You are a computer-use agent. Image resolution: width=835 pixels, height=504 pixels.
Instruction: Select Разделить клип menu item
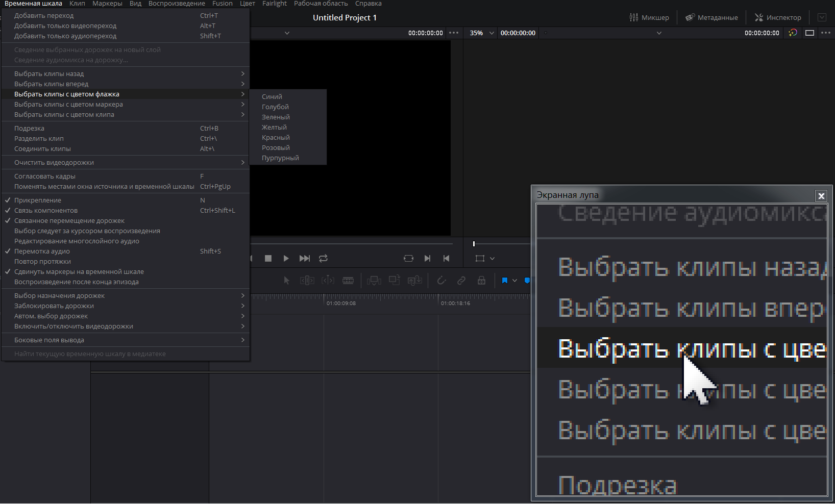pyautogui.click(x=39, y=139)
